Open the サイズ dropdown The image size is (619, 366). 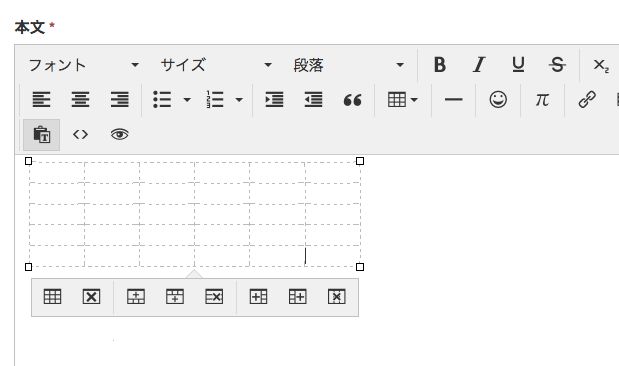click(x=216, y=65)
